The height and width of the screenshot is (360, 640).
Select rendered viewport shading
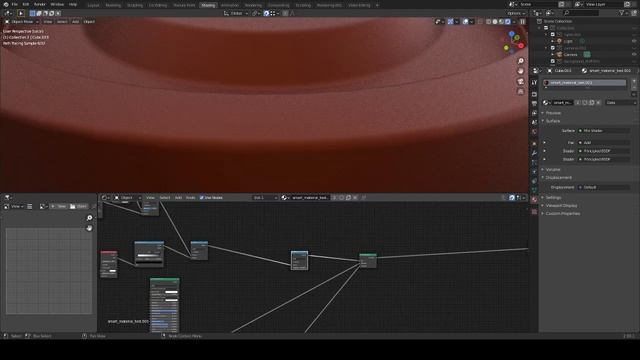pos(507,22)
